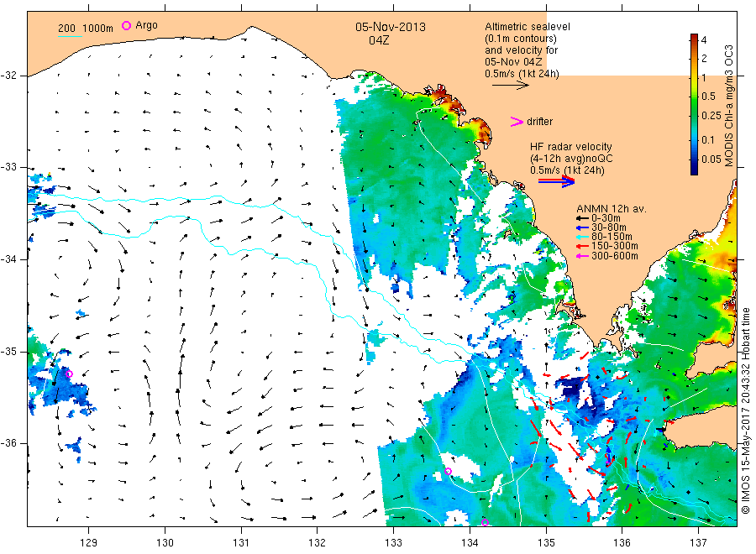Click the MODIS chlorophyll color bar
The image size is (756, 554).
pos(694,104)
